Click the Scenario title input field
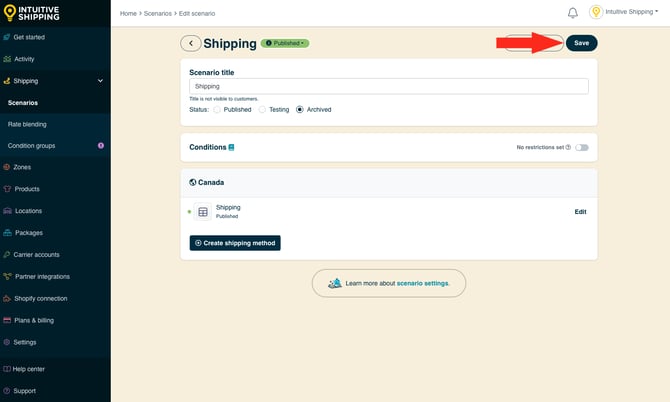 coord(389,86)
